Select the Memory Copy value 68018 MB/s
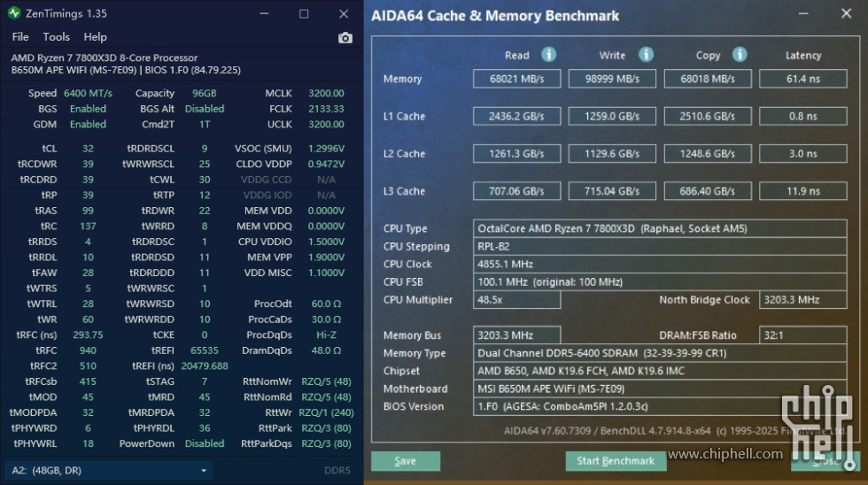The image size is (868, 485). (x=708, y=79)
